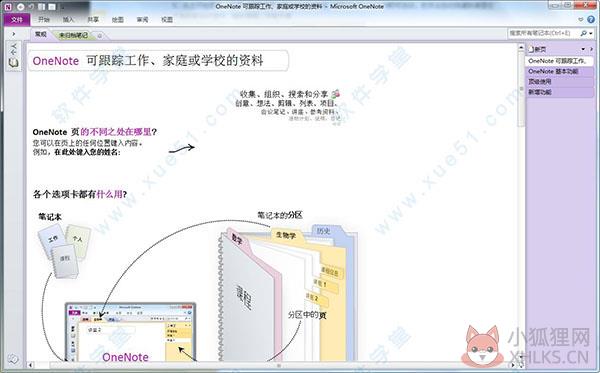Viewport: 600px width, 373px height.
Task: Click the Back arrow in Quick Access Toolbar
Action: tap(20, 7)
